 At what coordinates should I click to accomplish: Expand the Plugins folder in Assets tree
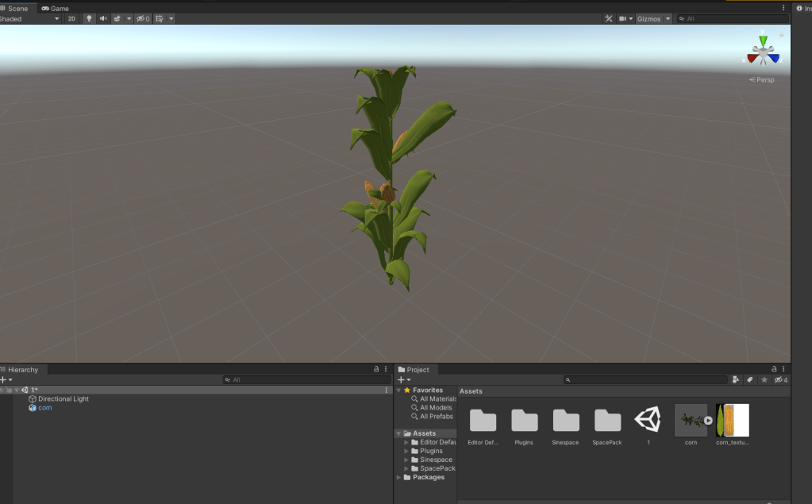(407, 451)
